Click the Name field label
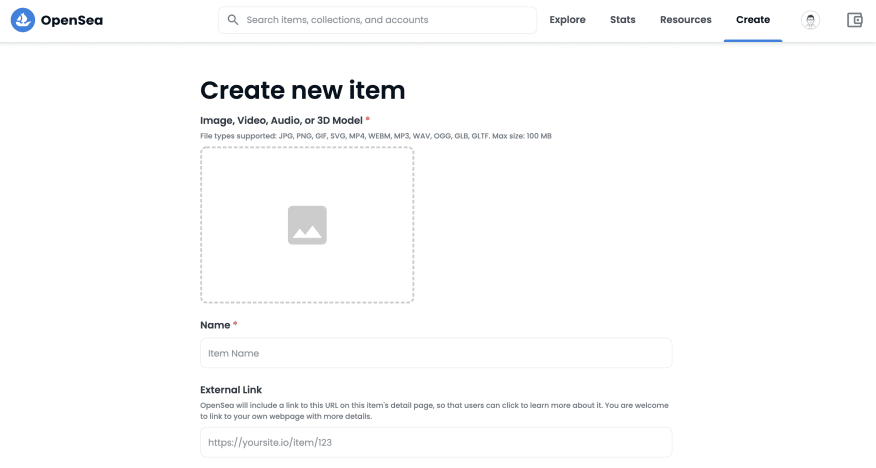Viewport: 876px width, 468px height. 215,325
